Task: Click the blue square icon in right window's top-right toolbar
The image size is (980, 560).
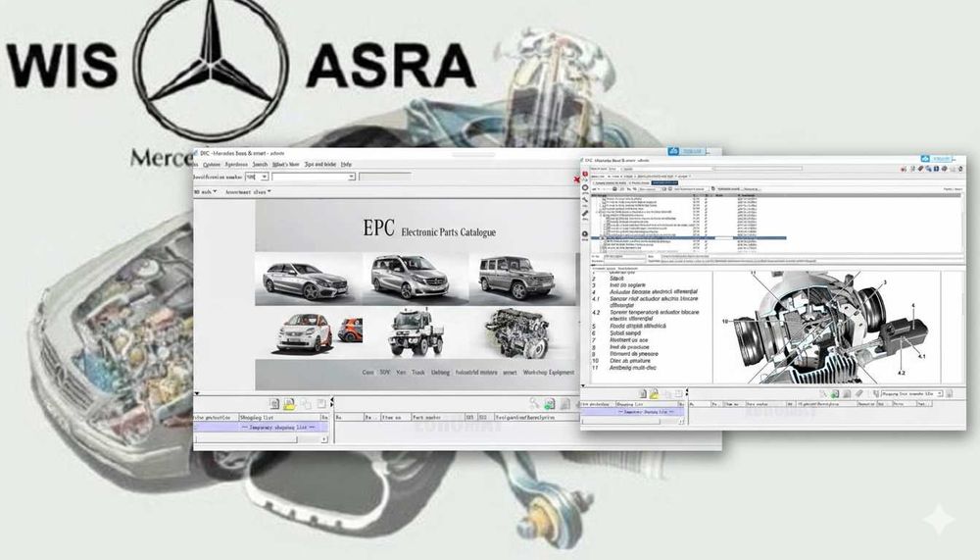Action: 936,169
